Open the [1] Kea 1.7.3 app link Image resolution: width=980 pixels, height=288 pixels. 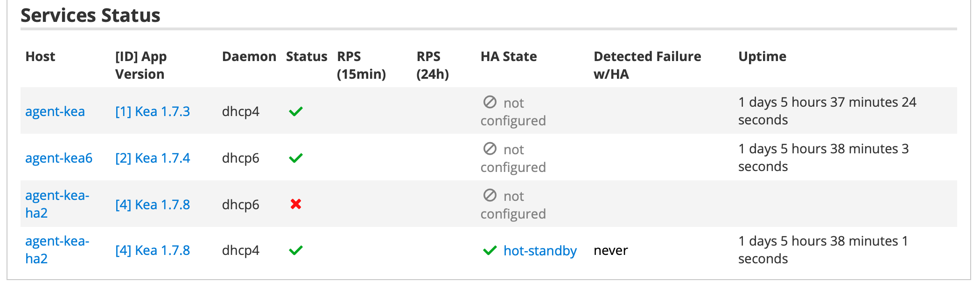[153, 111]
